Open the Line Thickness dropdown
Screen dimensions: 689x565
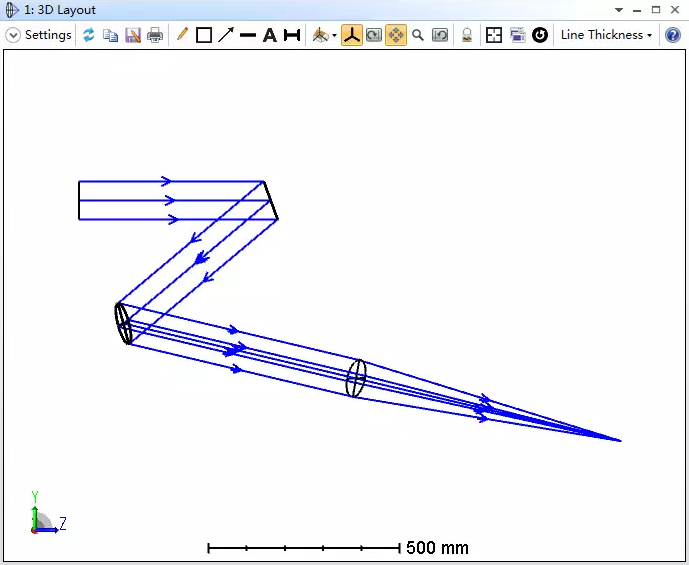pyautogui.click(x=606, y=35)
